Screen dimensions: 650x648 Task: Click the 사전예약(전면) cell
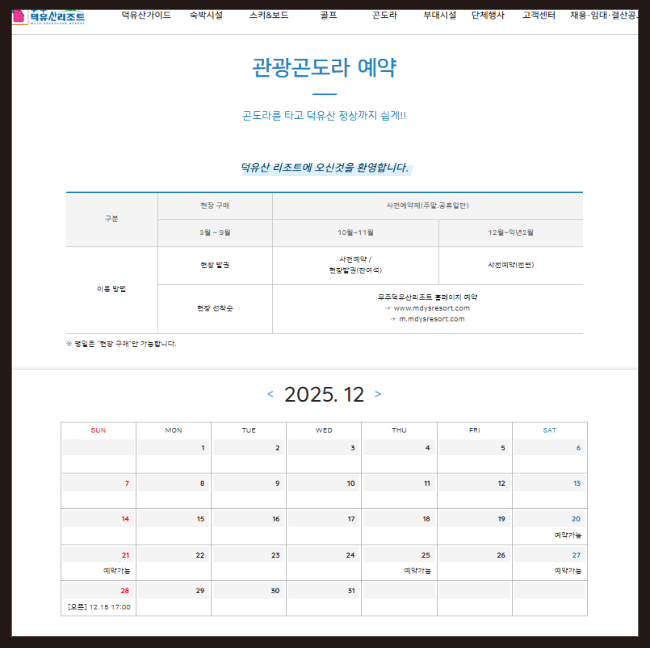point(511,265)
